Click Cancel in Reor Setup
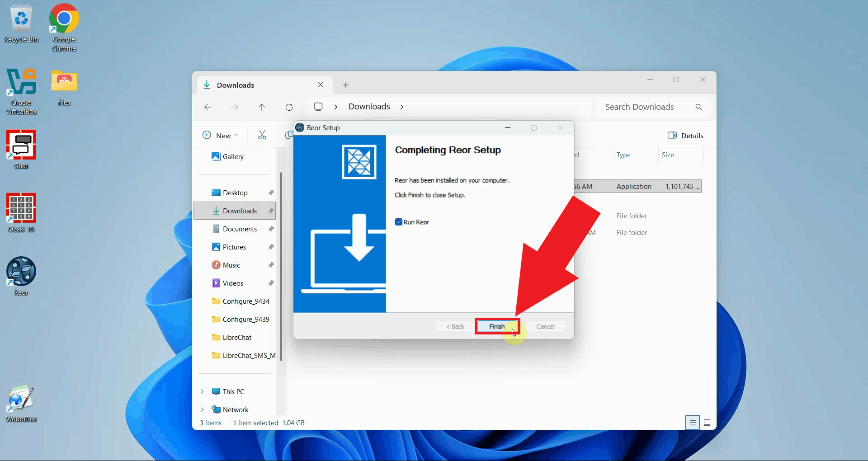This screenshot has height=461, width=868. (x=545, y=326)
